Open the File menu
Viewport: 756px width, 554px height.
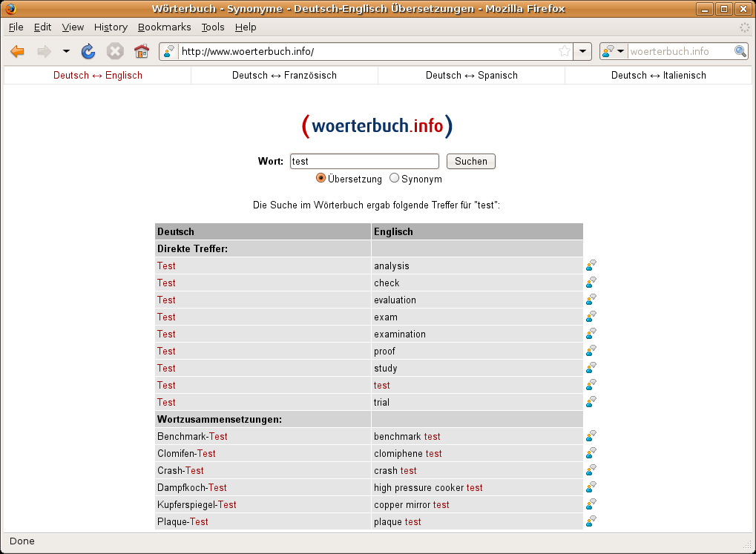(x=16, y=27)
